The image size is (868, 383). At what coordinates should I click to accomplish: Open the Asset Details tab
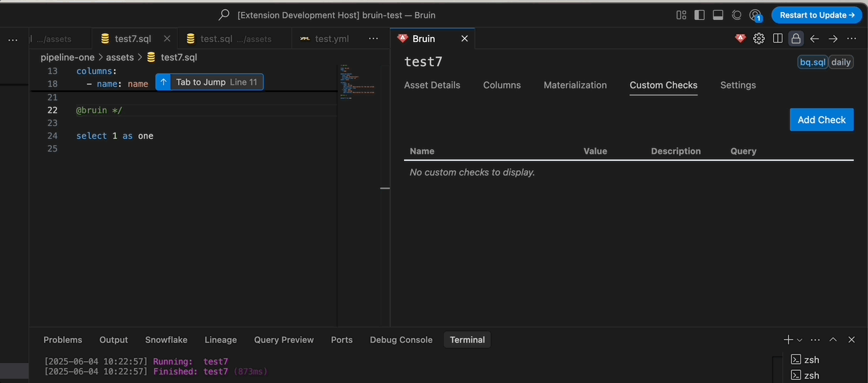[432, 85]
